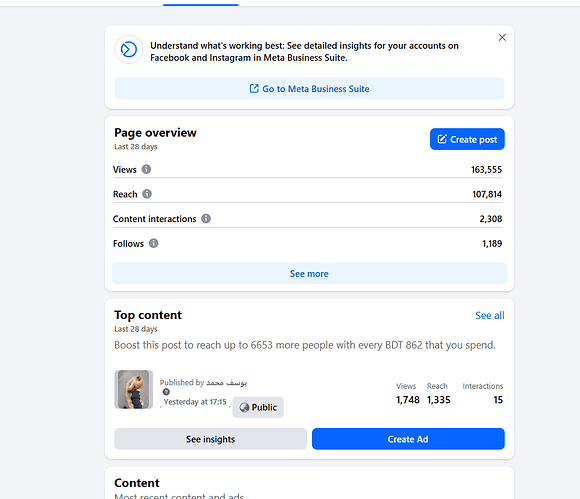580x499 pixels.
Task: Click the Views value 163,555
Action: pos(486,170)
